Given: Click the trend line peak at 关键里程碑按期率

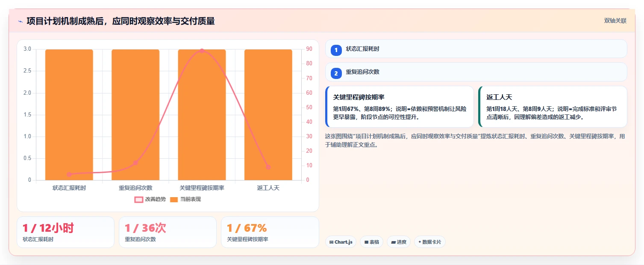Looking at the screenshot, I should tap(202, 51).
